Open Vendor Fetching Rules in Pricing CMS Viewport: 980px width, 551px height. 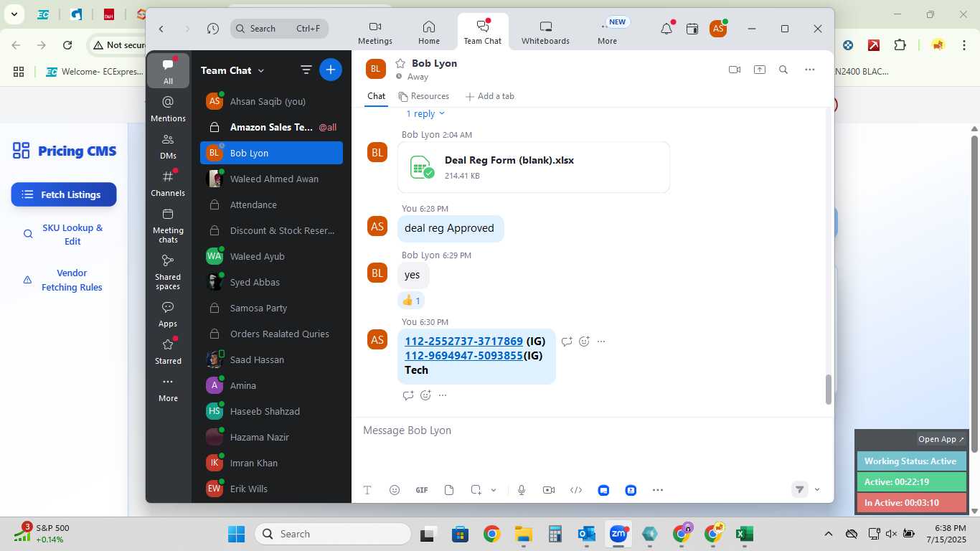tap(64, 280)
